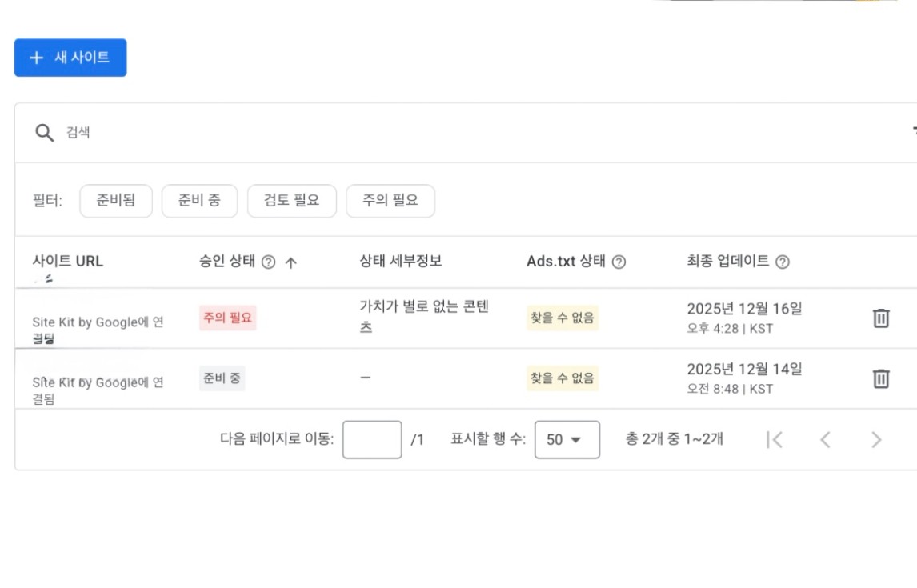Toggle the 준비 중 filter chip
Viewport: 917px width, 588px height.
pos(199,201)
